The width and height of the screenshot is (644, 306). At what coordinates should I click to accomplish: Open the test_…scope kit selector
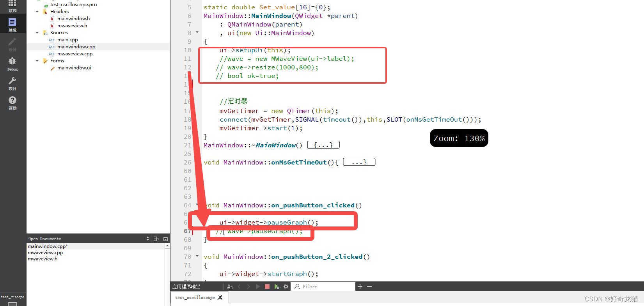(x=12, y=299)
